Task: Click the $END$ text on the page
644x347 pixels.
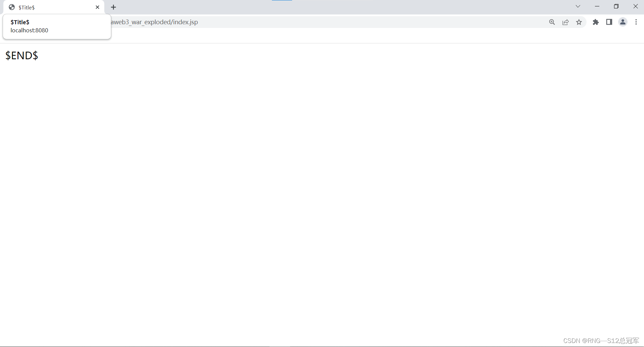Action: [x=22, y=56]
